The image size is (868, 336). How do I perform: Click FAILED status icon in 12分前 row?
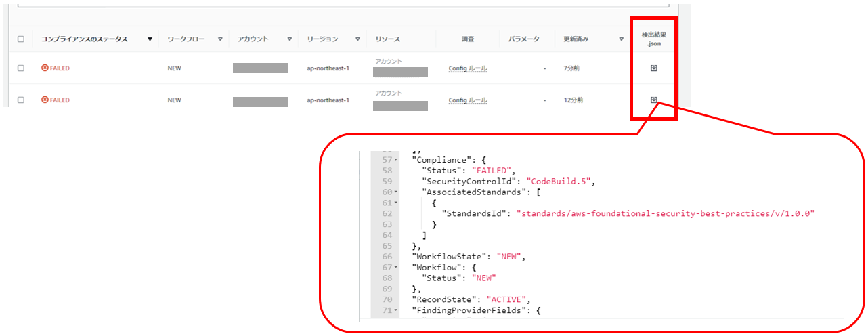(x=45, y=100)
